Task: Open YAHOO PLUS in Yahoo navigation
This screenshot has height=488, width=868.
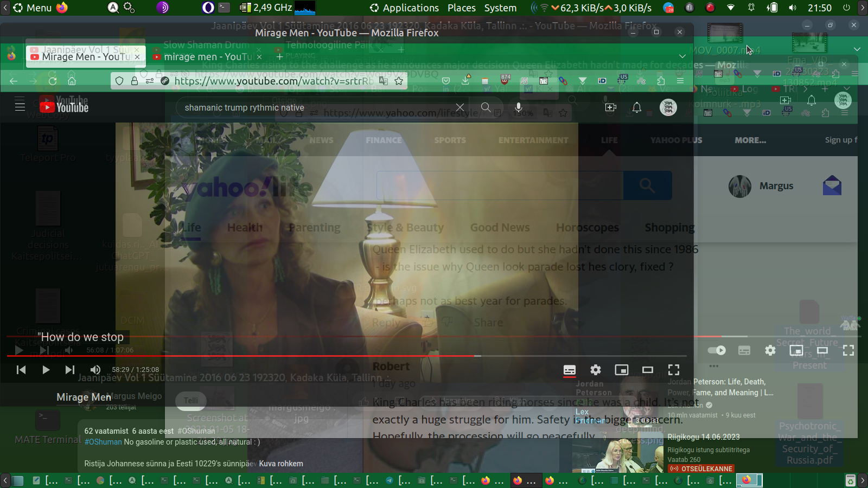Action: tap(676, 140)
